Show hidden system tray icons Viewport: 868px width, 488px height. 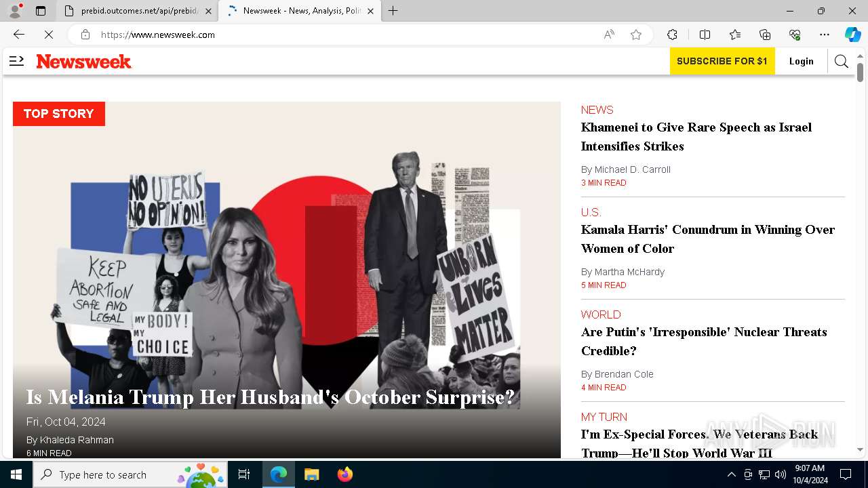pyautogui.click(x=731, y=474)
